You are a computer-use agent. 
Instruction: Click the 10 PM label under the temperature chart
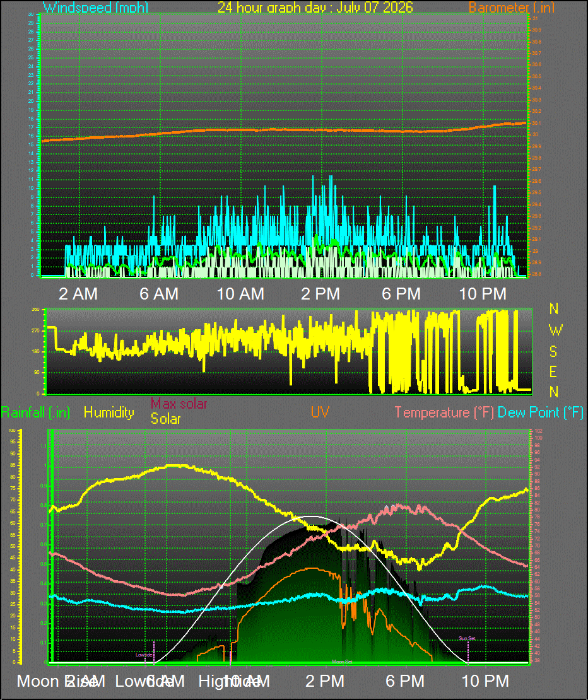[485, 681]
